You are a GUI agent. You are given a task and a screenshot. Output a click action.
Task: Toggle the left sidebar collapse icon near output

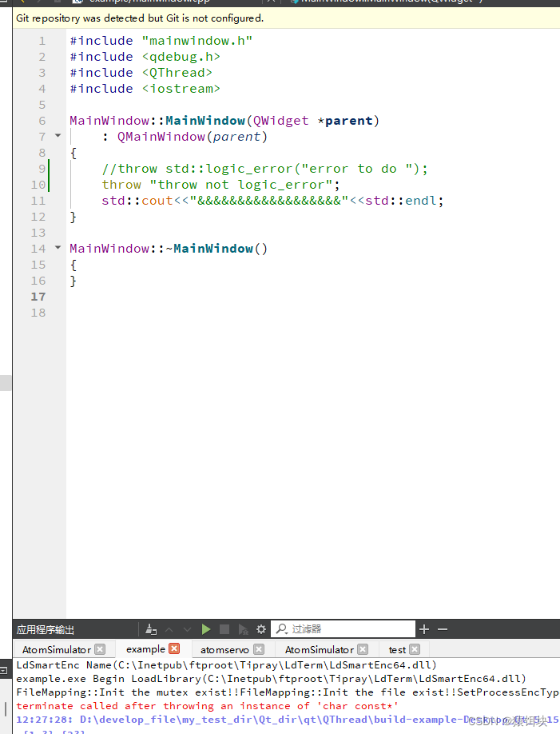4,670
